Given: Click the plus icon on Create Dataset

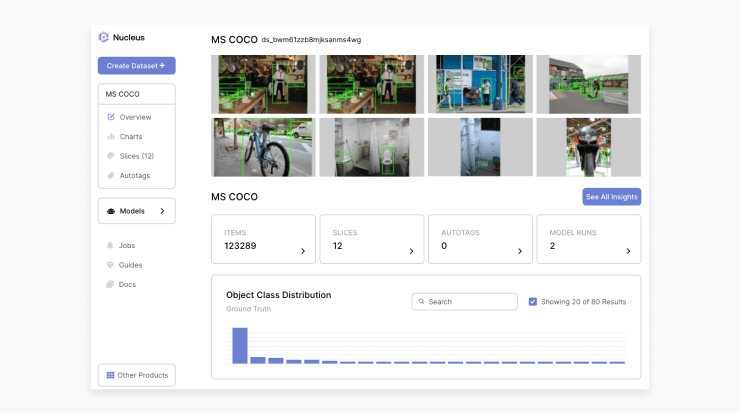Looking at the screenshot, I should (x=162, y=65).
